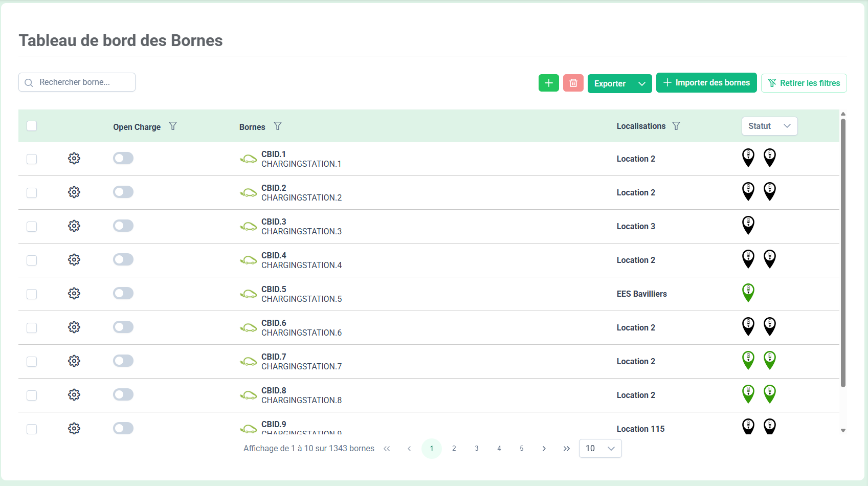868x486 pixels.
Task: Open the rows-per-page dropdown showing 10
Action: pos(600,449)
